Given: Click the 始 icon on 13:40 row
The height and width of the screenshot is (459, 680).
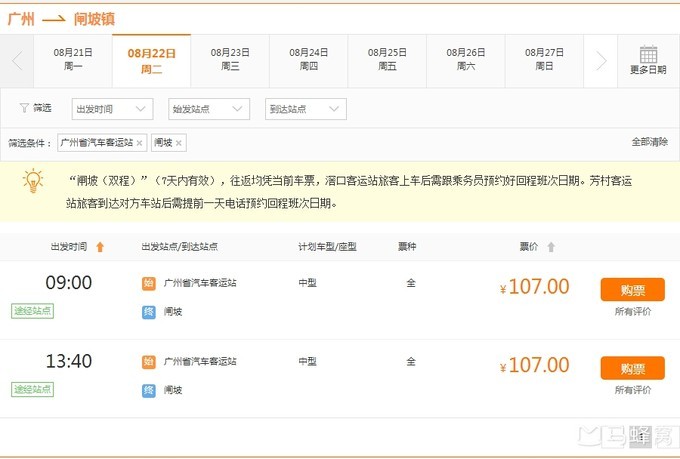Looking at the screenshot, I should (x=149, y=362).
